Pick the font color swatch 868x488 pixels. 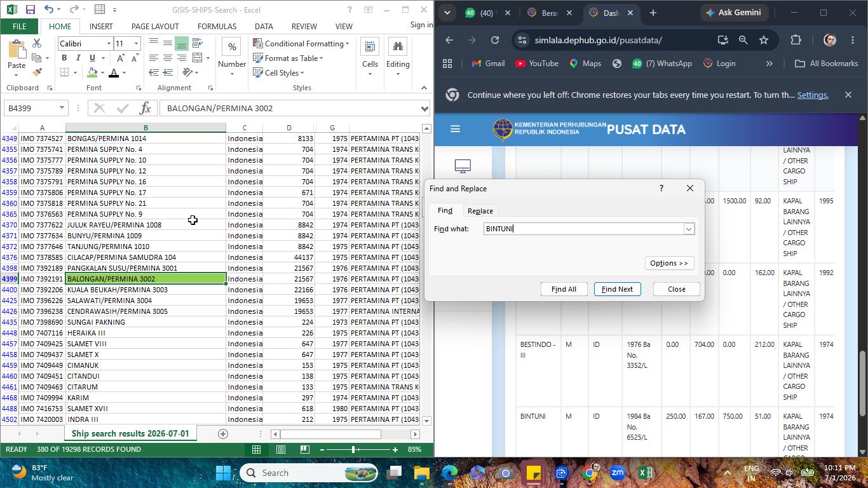[x=114, y=72]
